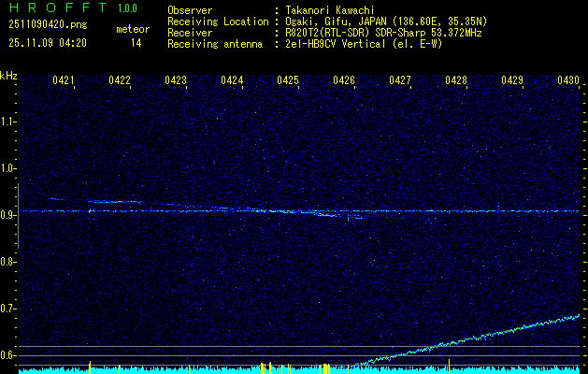Screen dimensions: 588x374
Task: Click the 0421 time marker
Action: (64, 81)
